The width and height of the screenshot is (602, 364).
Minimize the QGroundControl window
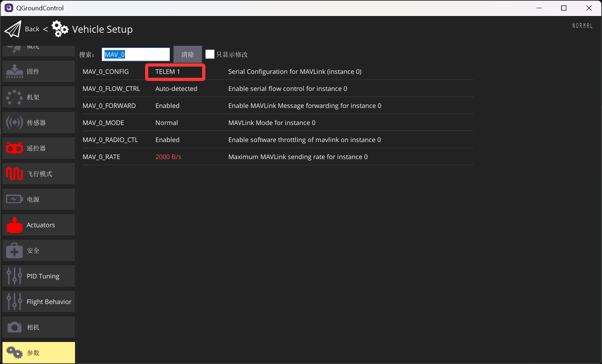pos(539,8)
